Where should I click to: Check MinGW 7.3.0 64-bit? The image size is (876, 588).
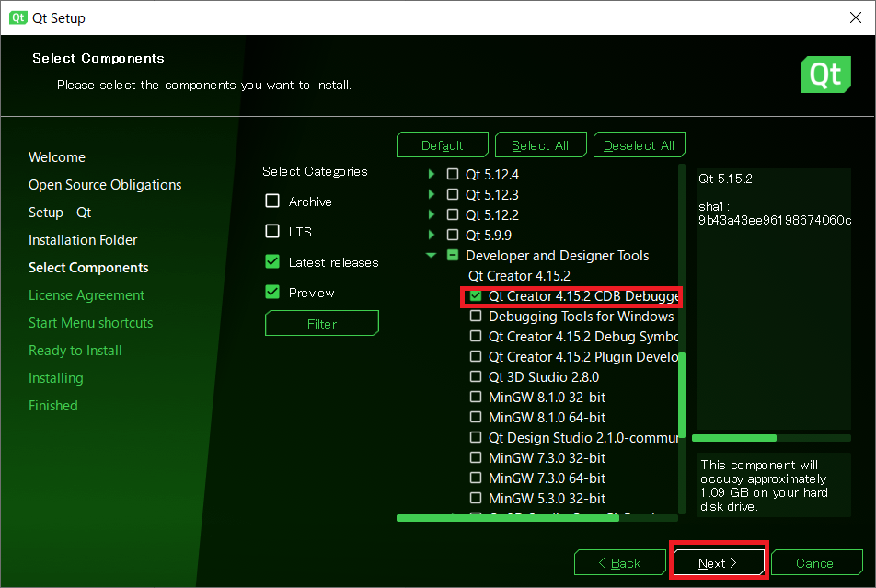476,478
